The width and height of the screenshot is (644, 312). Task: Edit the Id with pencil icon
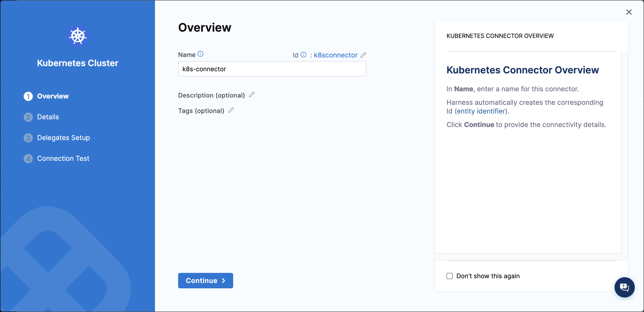pos(363,55)
